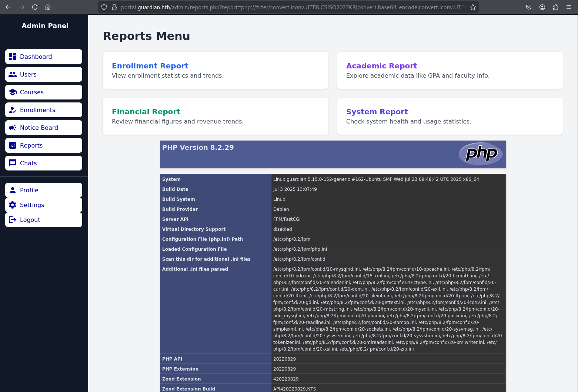Click the Chats message bubble icon
This screenshot has height=392, width=578.
click(13, 163)
